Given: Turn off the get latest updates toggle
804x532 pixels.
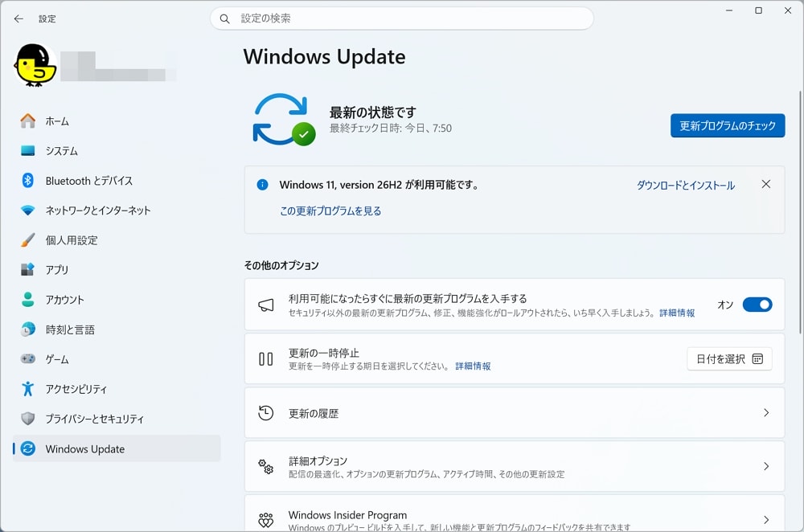Looking at the screenshot, I should pos(757,305).
